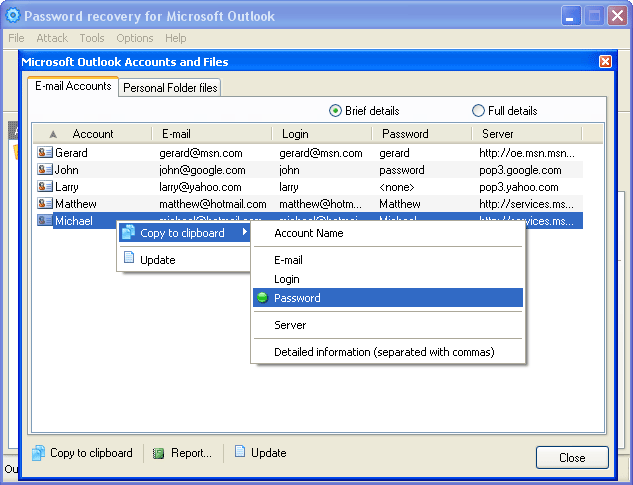633x485 pixels.
Task: Click the Close button
Action: click(572, 458)
